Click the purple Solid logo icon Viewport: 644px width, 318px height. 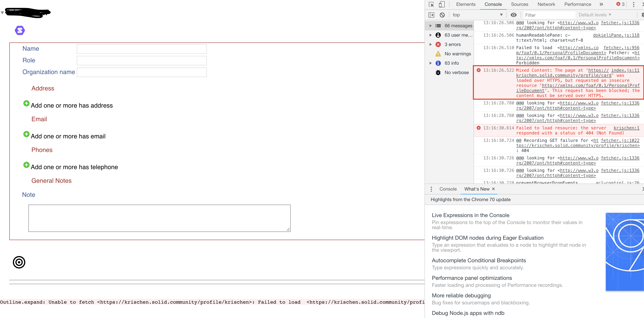(x=20, y=31)
